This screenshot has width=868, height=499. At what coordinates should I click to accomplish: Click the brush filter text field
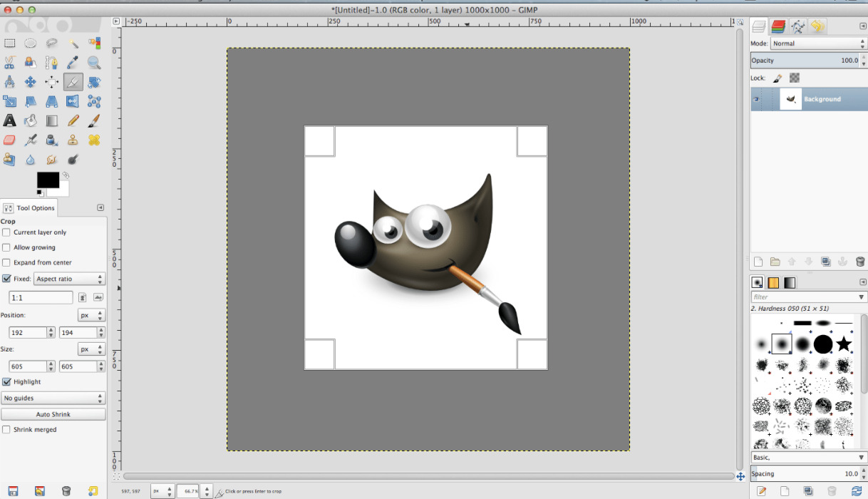coord(808,297)
